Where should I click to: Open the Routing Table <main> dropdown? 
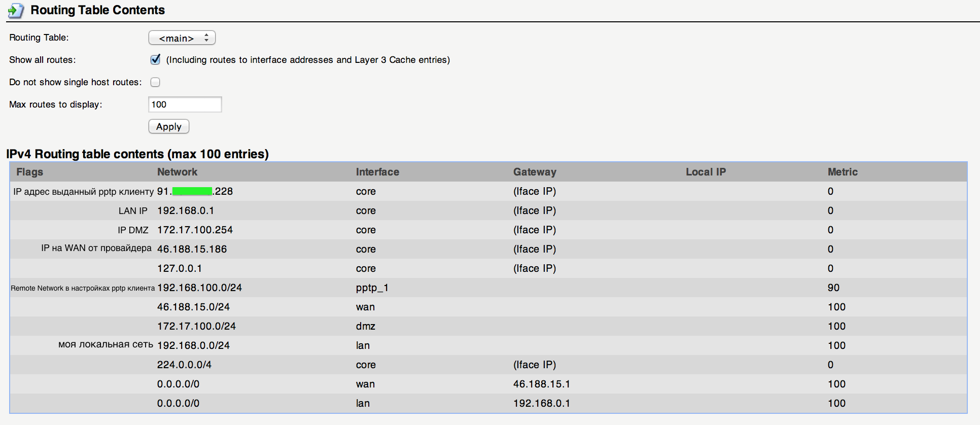click(x=182, y=38)
